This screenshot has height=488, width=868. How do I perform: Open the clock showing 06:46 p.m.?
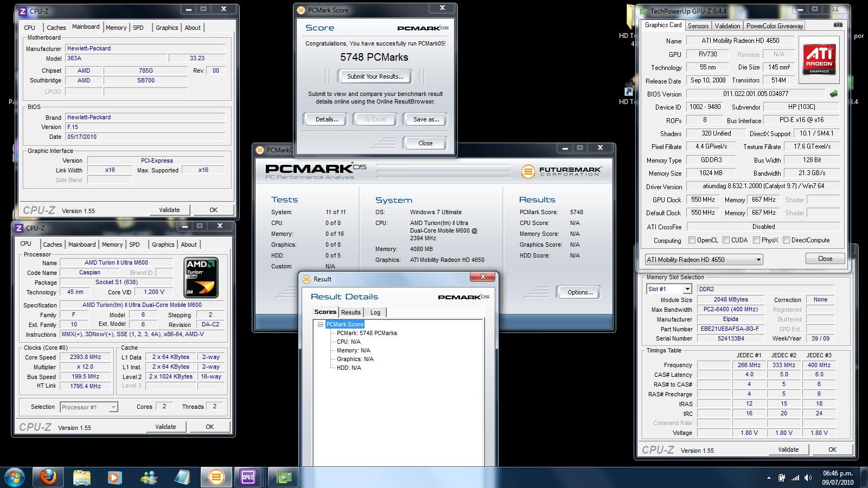pyautogui.click(x=838, y=477)
